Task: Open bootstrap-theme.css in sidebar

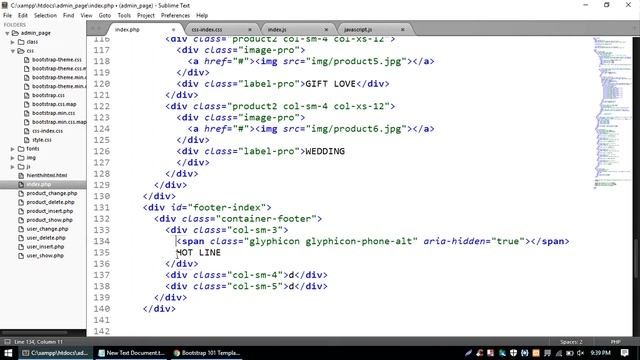Action: (x=57, y=60)
